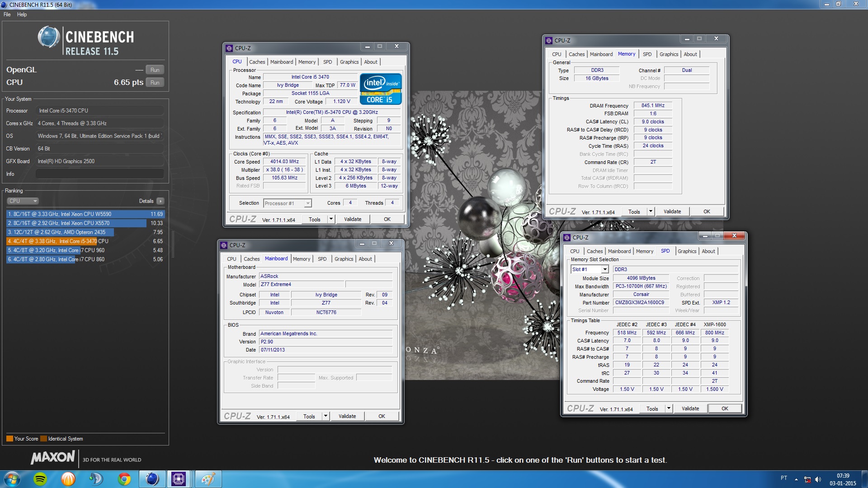Viewport: 868px width, 488px height.
Task: Click the orange striped sphere taskbar icon
Action: pos(68,479)
